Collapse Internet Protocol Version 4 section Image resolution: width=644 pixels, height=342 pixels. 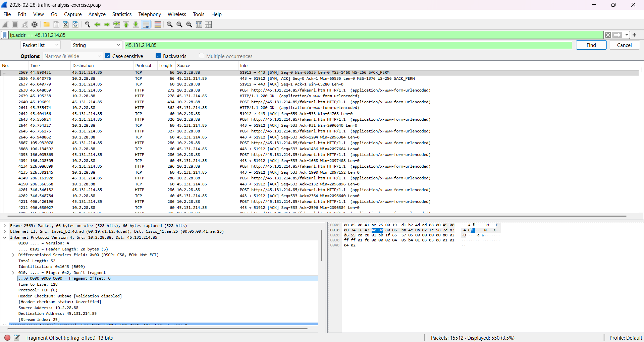[x=5, y=237]
